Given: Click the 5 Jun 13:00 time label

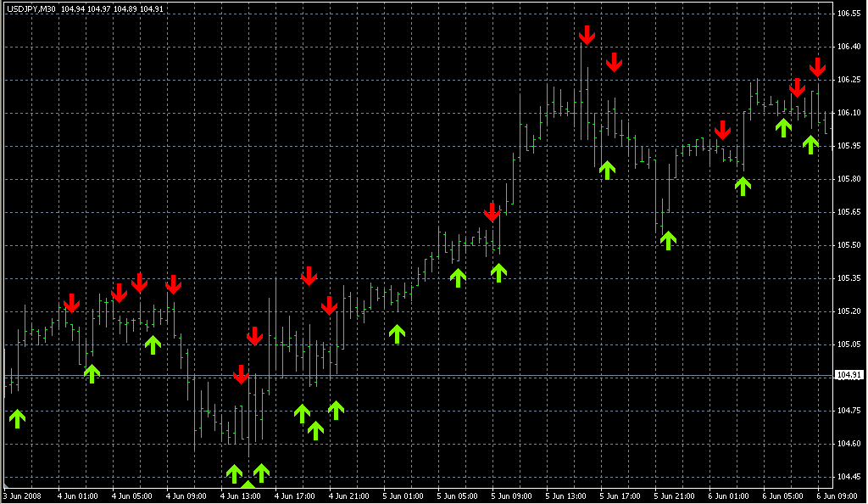Looking at the screenshot, I should point(565,496).
